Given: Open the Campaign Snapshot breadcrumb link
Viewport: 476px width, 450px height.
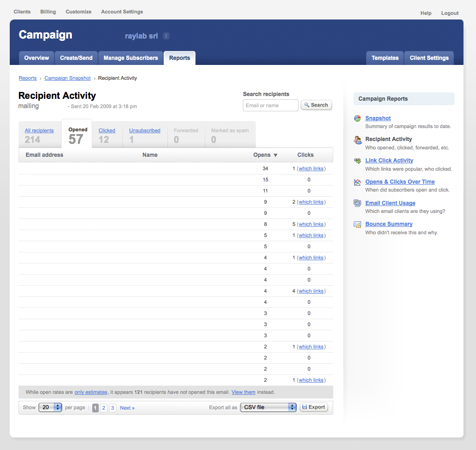Looking at the screenshot, I should (68, 78).
